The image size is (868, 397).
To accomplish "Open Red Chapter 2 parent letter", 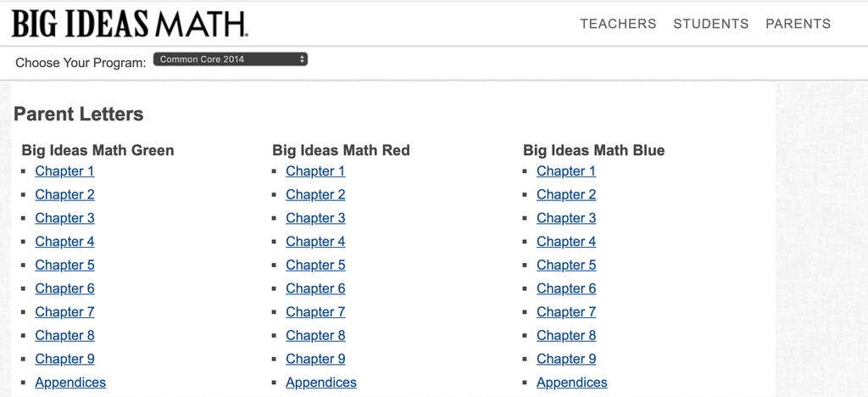I will tap(315, 195).
